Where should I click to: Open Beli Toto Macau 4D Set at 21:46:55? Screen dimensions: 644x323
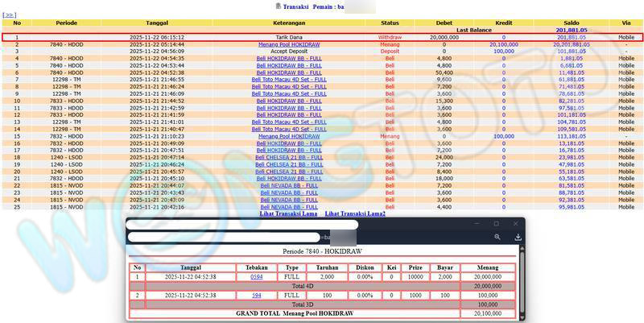pos(289,80)
